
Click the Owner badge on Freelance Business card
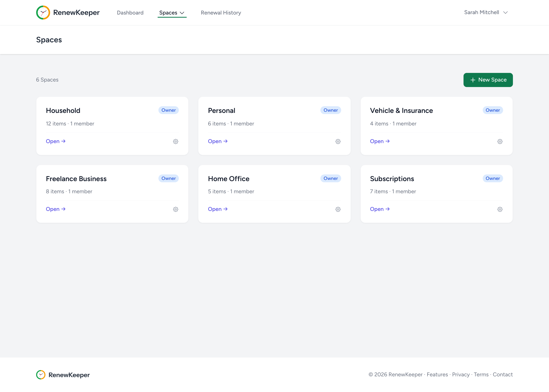168,178
